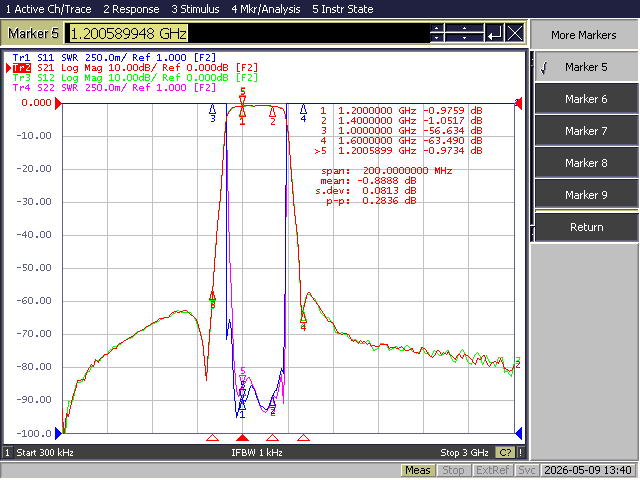Click the marker 3 triangle on bottom axis
This screenshot has height=480, width=640.
(212, 438)
